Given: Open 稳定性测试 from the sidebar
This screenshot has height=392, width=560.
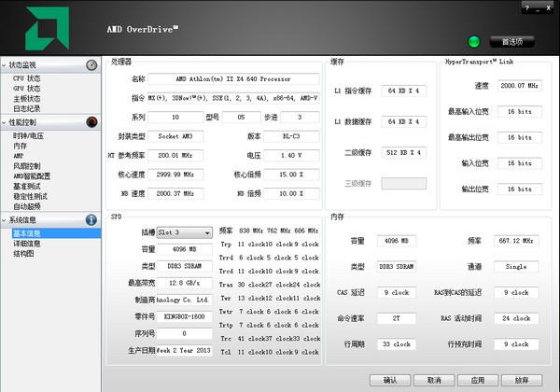Looking at the screenshot, I should pyautogui.click(x=30, y=197).
